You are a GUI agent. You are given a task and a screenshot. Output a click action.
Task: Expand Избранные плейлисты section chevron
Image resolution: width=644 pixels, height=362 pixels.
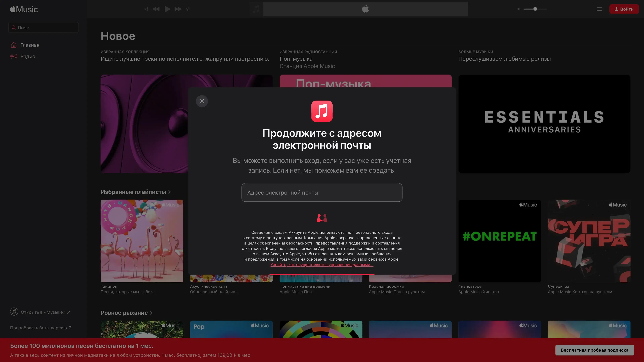coord(170,192)
